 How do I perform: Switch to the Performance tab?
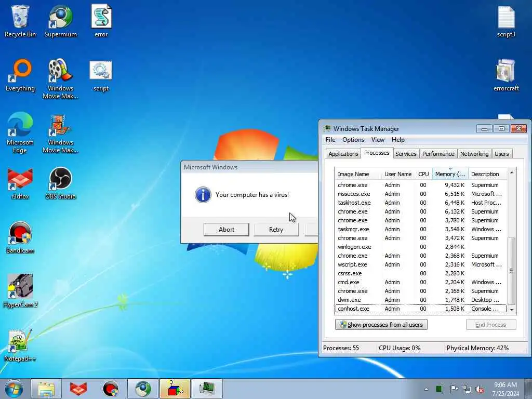tap(438, 154)
